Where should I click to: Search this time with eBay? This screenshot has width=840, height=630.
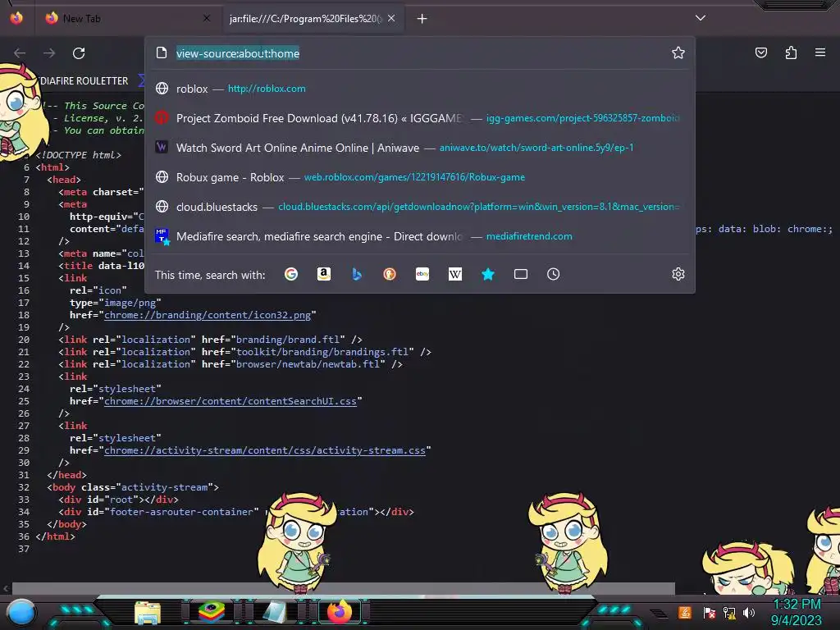click(422, 274)
